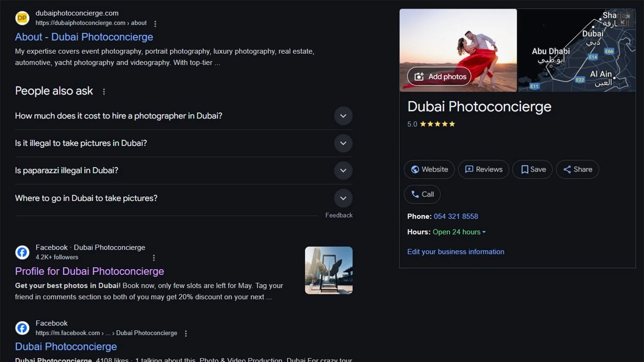Open three-dot menu for Facebook followers result

[x=154, y=258]
